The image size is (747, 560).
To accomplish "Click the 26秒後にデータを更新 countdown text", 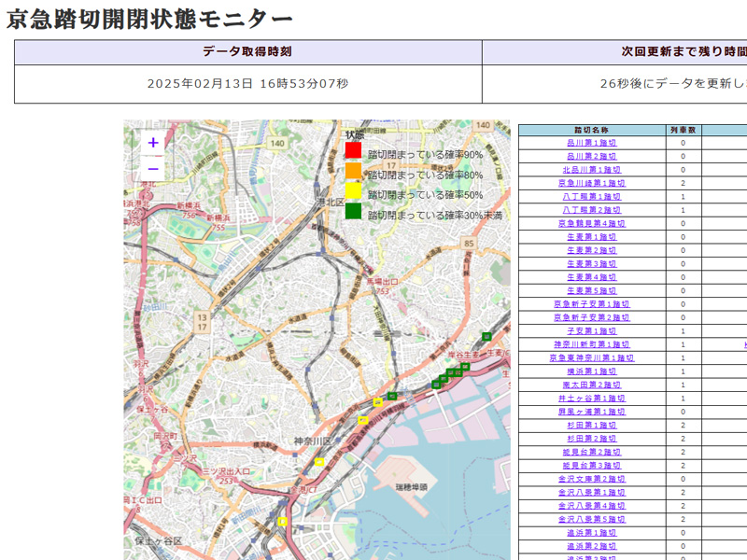I will click(673, 83).
